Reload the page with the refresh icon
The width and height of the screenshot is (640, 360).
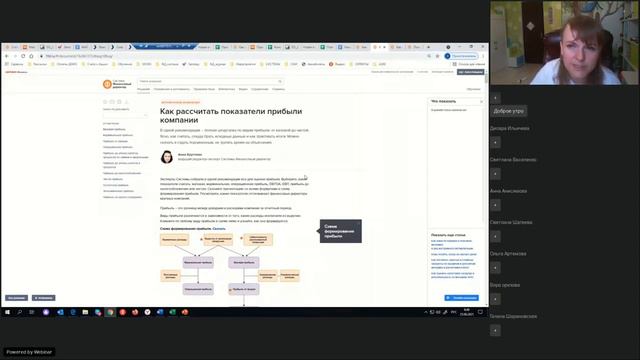coord(23,56)
